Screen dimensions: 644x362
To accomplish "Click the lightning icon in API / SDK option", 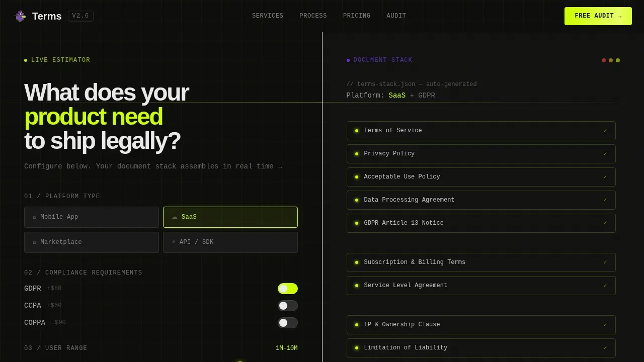I will 174,242.
